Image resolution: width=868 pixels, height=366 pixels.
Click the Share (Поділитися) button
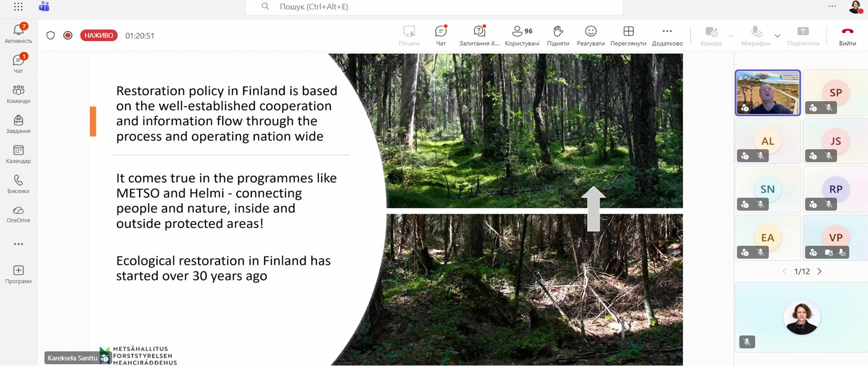803,36
